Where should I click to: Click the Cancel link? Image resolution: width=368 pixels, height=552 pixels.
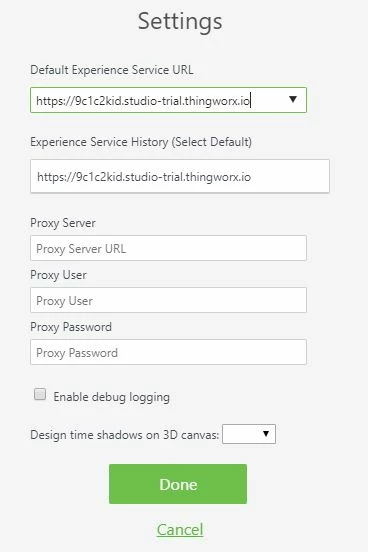pyautogui.click(x=180, y=529)
